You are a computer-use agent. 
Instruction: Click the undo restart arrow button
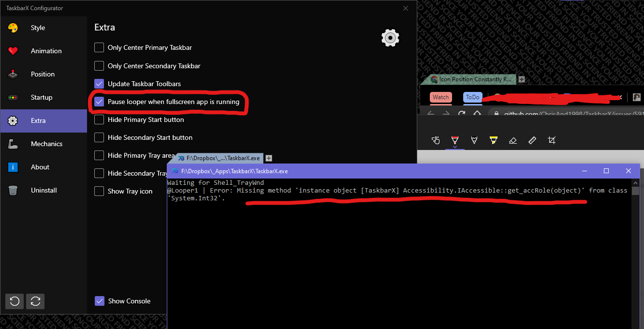point(14,301)
